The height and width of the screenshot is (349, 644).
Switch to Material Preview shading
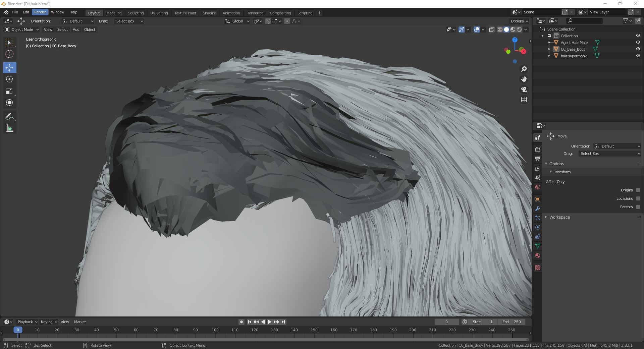coord(513,30)
